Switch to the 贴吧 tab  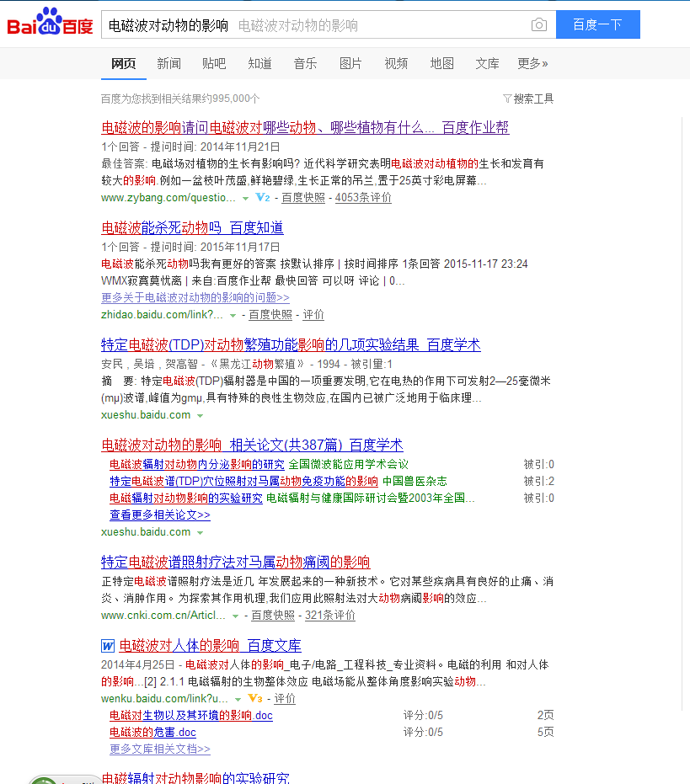click(x=214, y=63)
